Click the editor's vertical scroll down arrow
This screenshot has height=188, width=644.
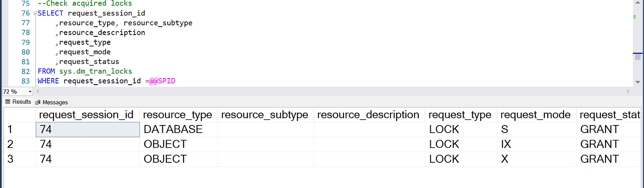[637, 82]
